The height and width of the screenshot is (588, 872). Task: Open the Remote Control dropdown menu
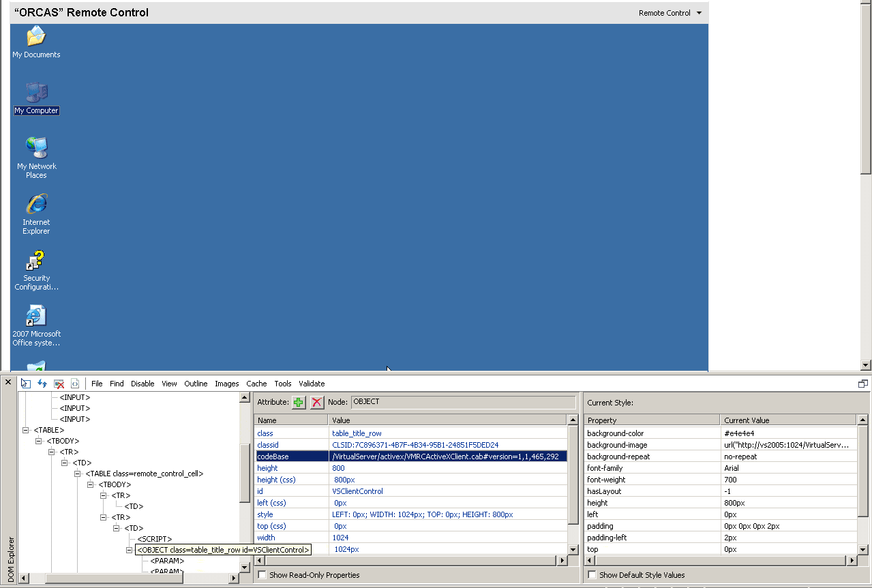[670, 13]
